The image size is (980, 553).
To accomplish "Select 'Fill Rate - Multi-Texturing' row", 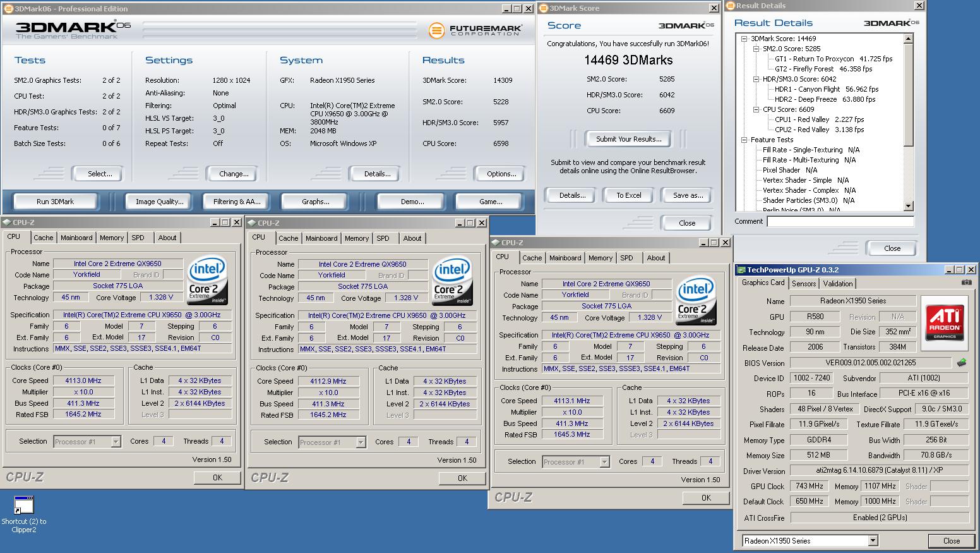I will pos(809,160).
